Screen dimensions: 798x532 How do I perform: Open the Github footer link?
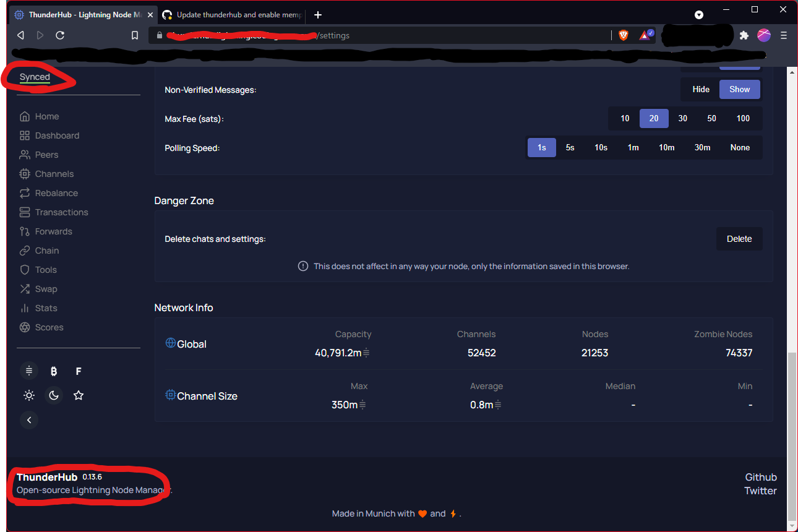[761, 477]
